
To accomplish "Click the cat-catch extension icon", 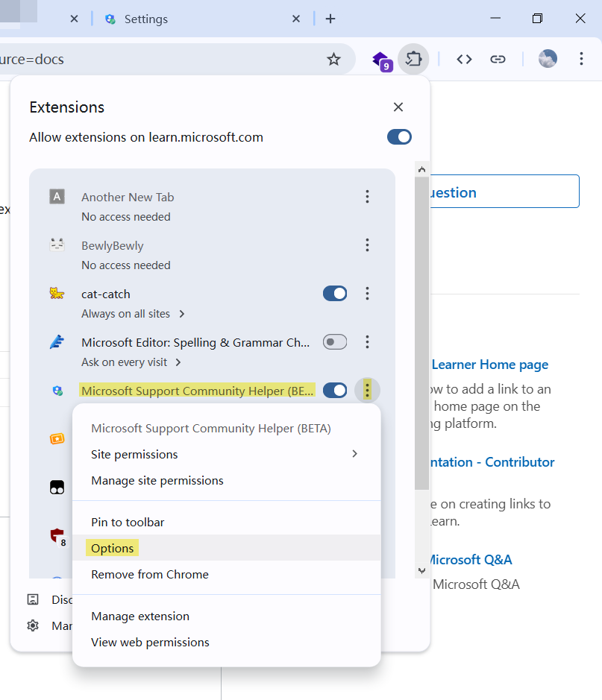I will point(57,293).
